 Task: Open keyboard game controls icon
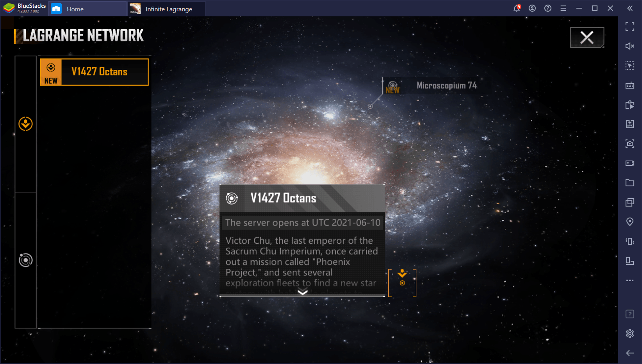coord(630,85)
